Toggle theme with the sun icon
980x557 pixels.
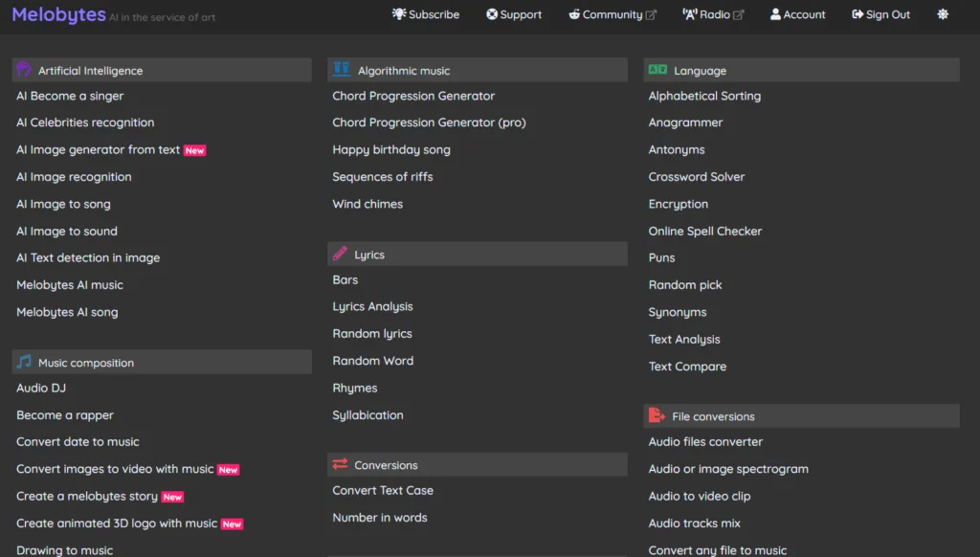point(943,13)
